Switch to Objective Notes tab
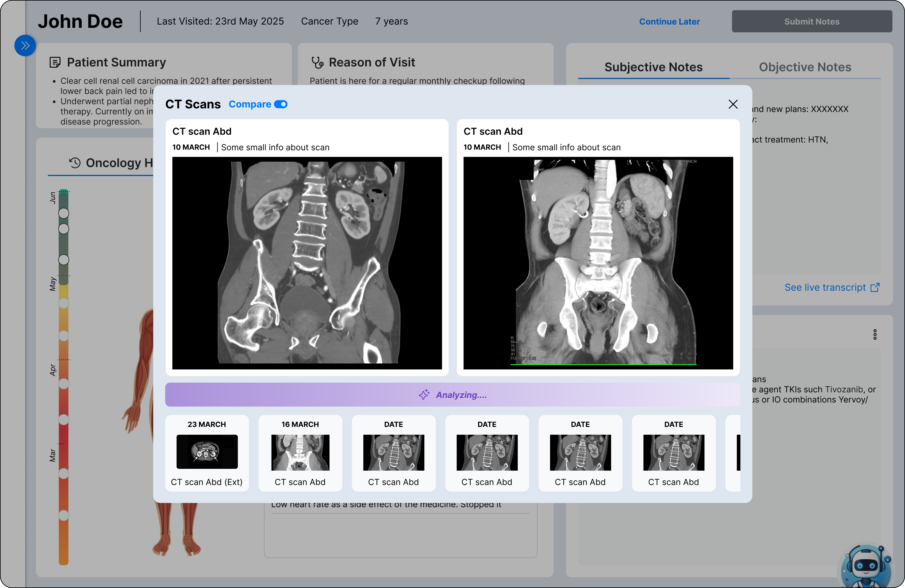 (805, 67)
